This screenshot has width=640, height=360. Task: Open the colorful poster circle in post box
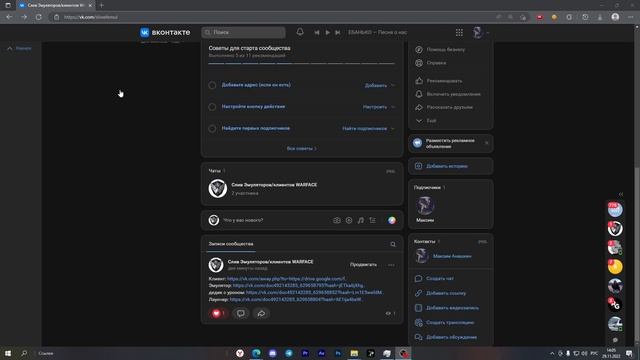pyautogui.click(x=392, y=220)
